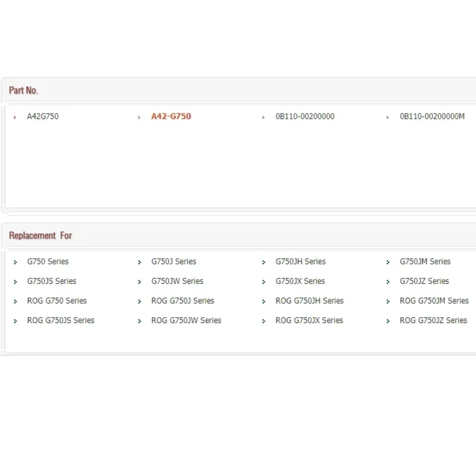The image size is (476, 476).
Task: Click the G750JM Series entry
Action: point(425,262)
